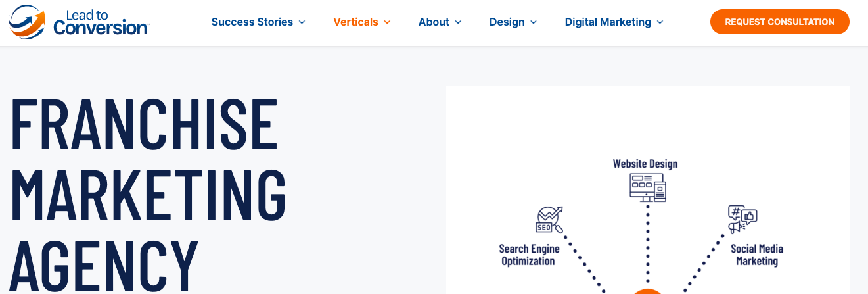Select the About menu item
868x294 pixels.
[434, 22]
